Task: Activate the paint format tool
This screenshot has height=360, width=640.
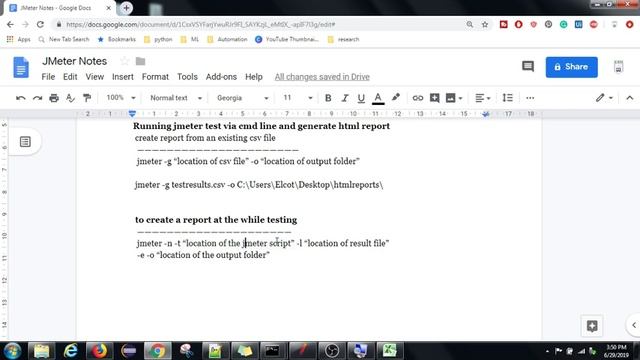Action: (x=87, y=98)
